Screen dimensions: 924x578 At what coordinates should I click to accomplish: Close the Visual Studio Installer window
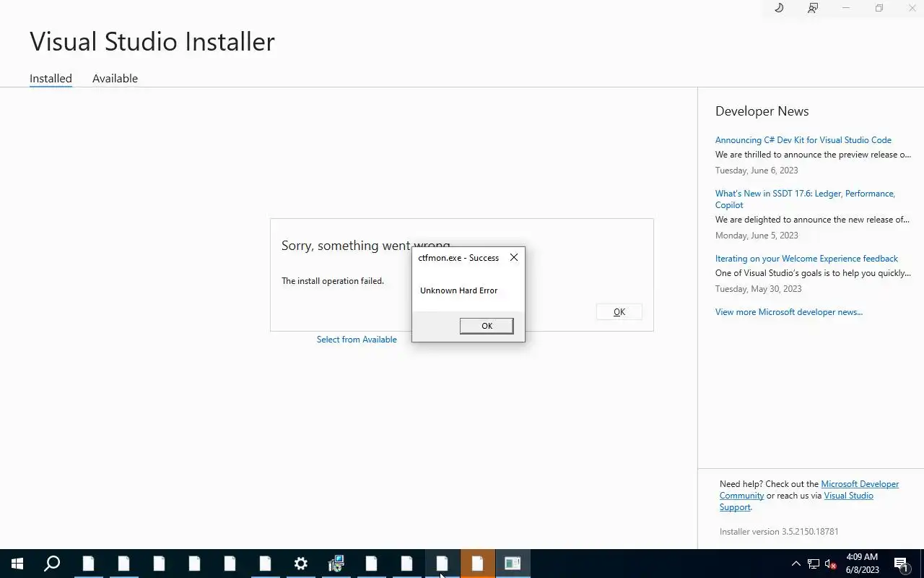[x=912, y=8]
